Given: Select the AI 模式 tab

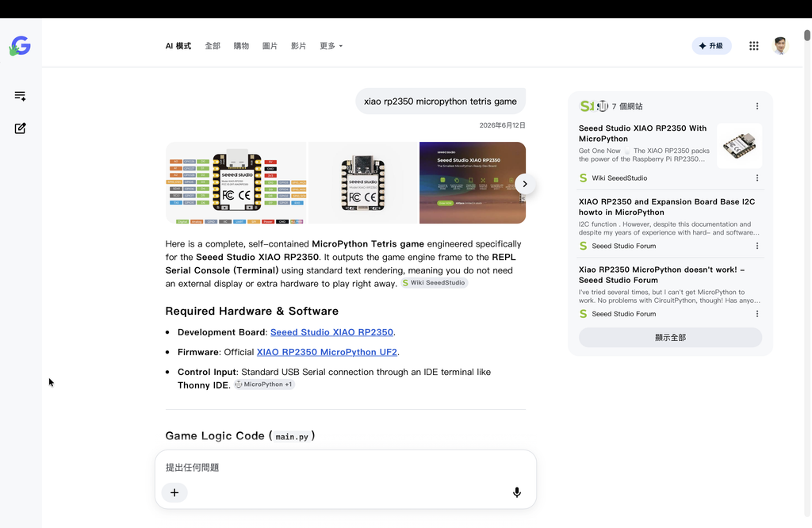Looking at the screenshot, I should (x=178, y=46).
